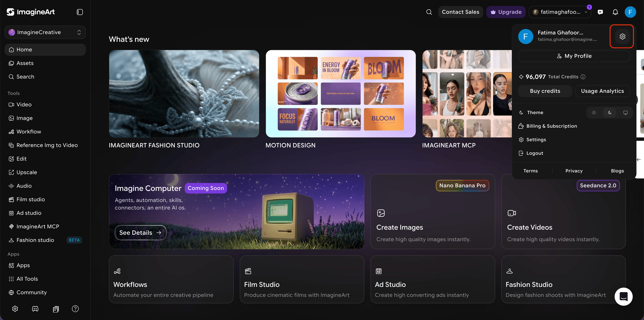The height and width of the screenshot is (320, 644).
Task: Open the Upscale tool
Action: pos(45,172)
